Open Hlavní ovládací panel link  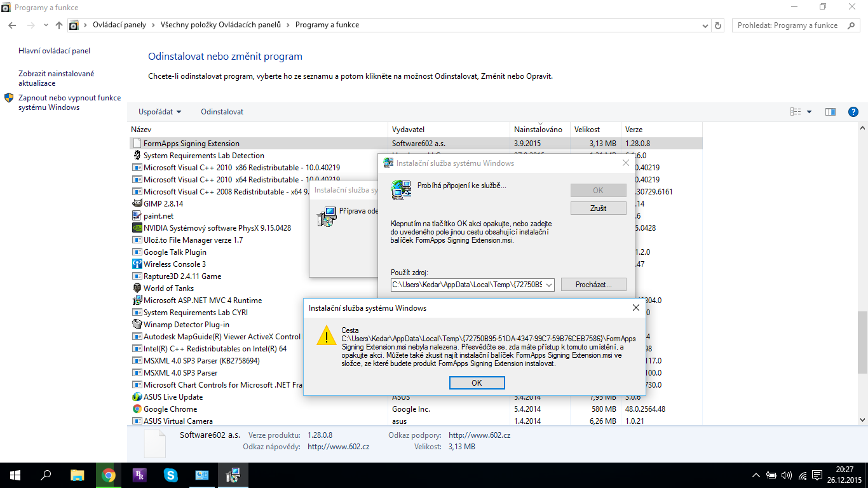coord(55,51)
